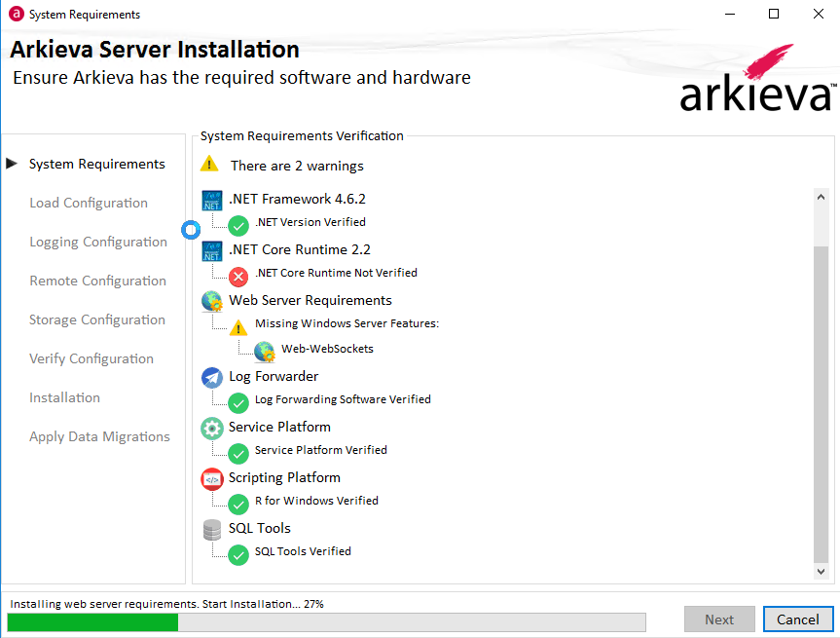Click the .NET Framework 4.6.2 icon
840x638 pixels.
(212, 200)
